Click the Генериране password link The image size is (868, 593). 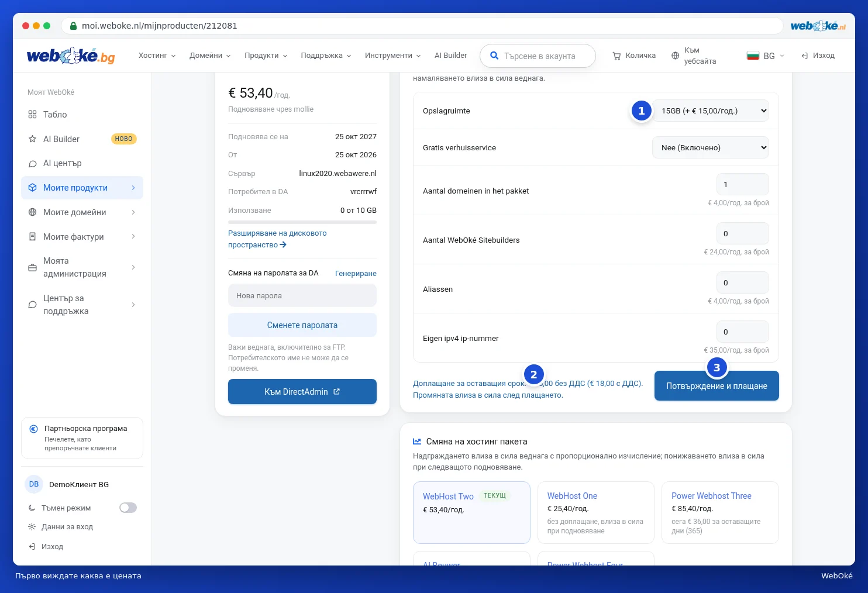[356, 274]
